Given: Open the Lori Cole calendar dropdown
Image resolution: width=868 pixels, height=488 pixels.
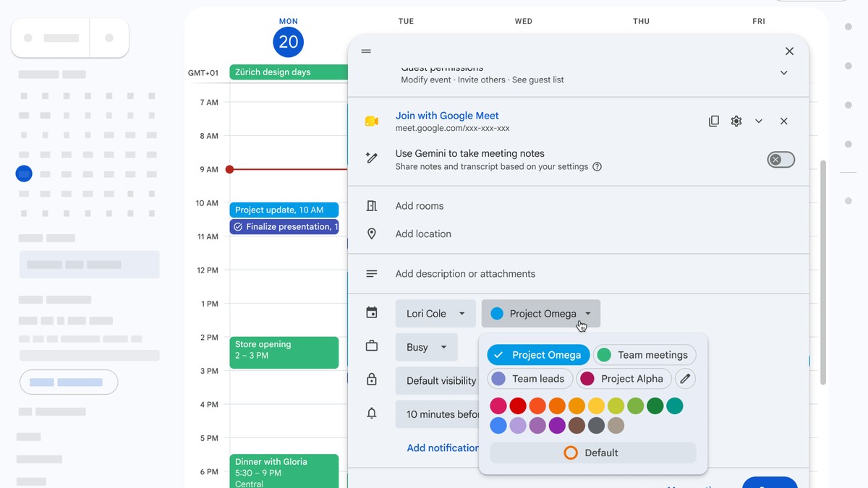Looking at the screenshot, I should [x=435, y=314].
